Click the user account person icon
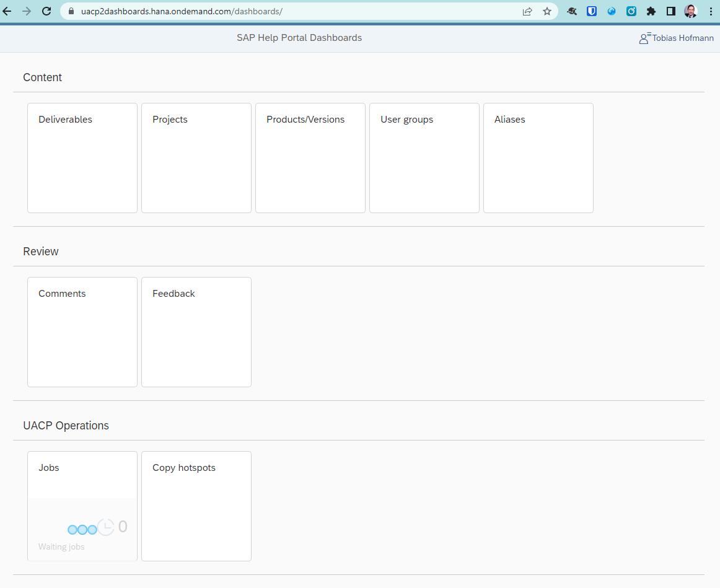The width and height of the screenshot is (720, 588). coord(644,38)
